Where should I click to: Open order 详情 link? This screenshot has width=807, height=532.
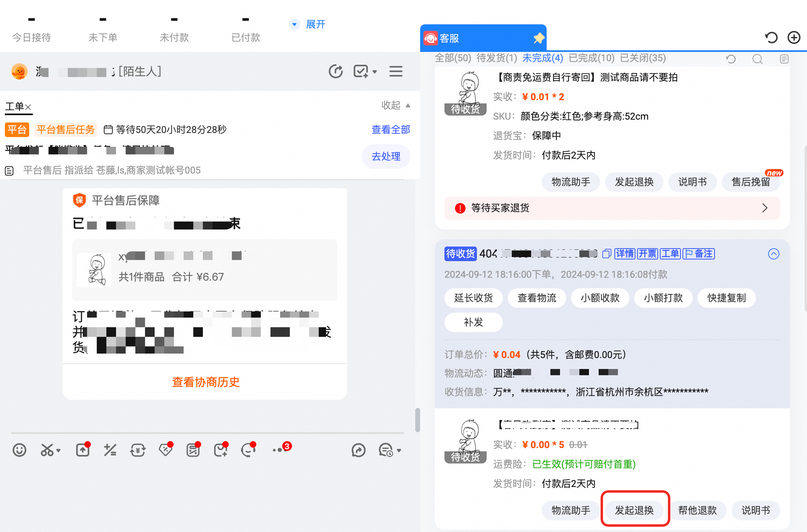pyautogui.click(x=625, y=254)
